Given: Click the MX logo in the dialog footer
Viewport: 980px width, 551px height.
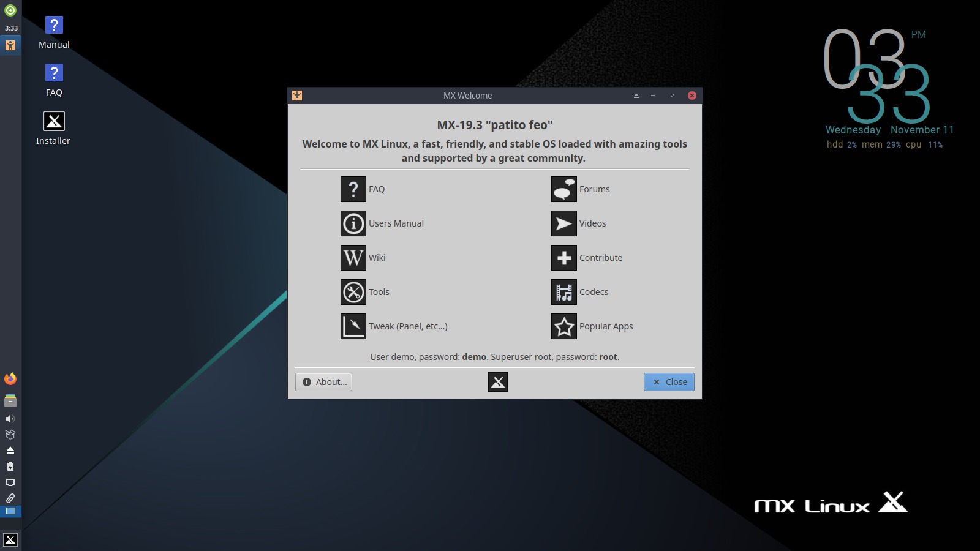Looking at the screenshot, I should (498, 382).
